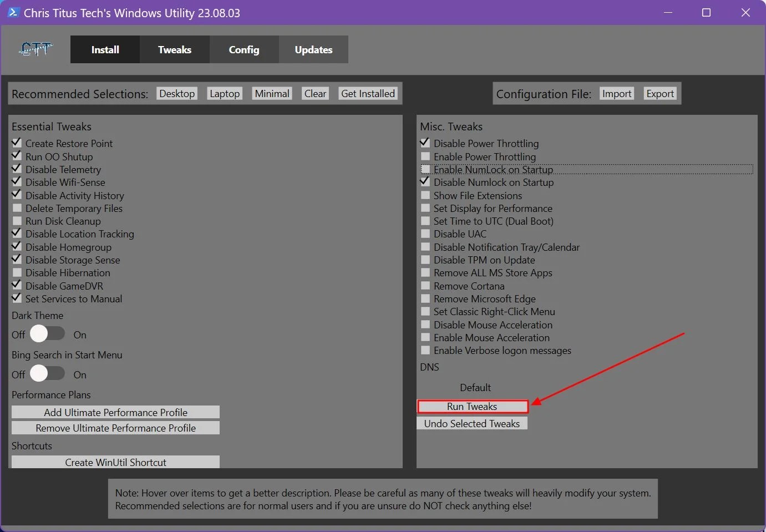The image size is (766, 532).
Task: Turn on the Dark Theme toggle
Action: click(x=47, y=334)
